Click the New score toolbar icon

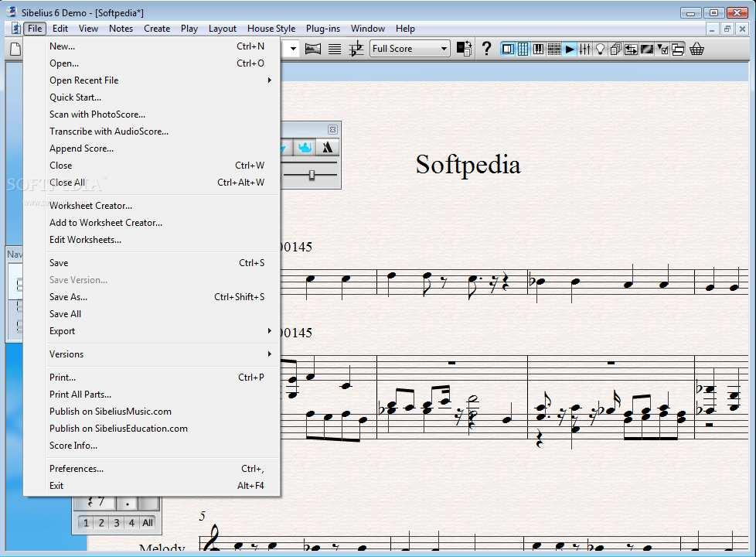click(x=15, y=49)
